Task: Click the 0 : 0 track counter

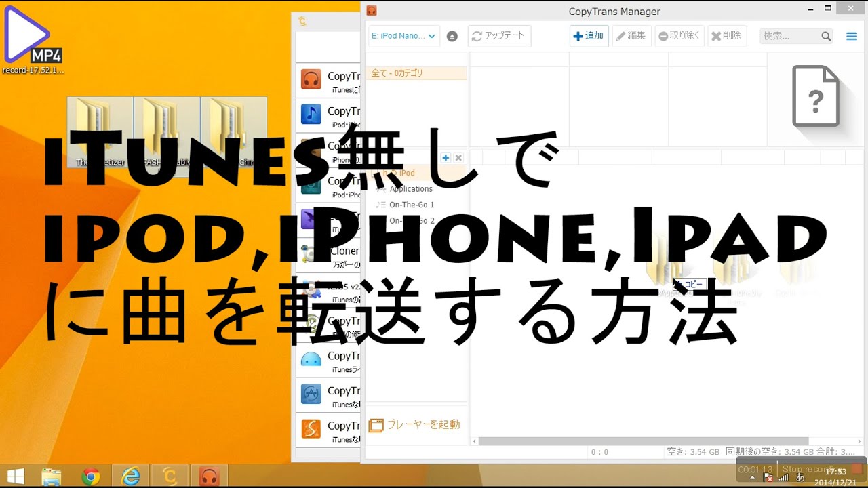Action: click(599, 451)
